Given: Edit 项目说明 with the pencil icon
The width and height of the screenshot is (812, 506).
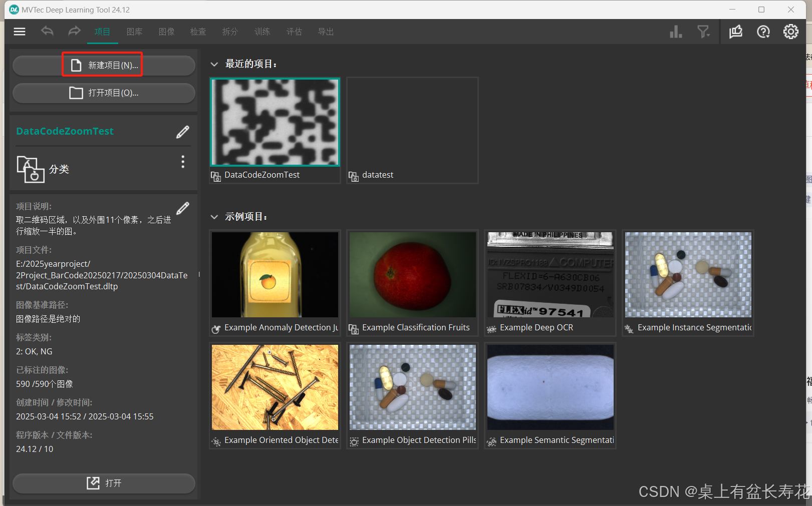Looking at the screenshot, I should [183, 208].
